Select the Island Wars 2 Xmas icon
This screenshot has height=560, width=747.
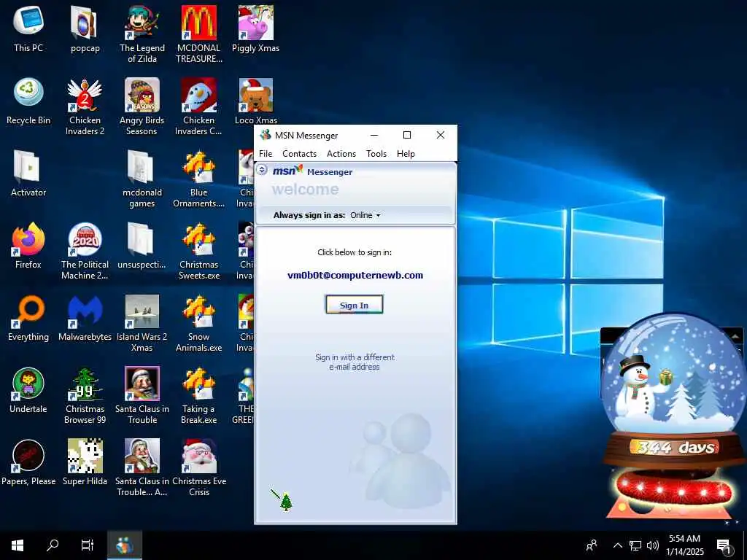click(x=142, y=323)
